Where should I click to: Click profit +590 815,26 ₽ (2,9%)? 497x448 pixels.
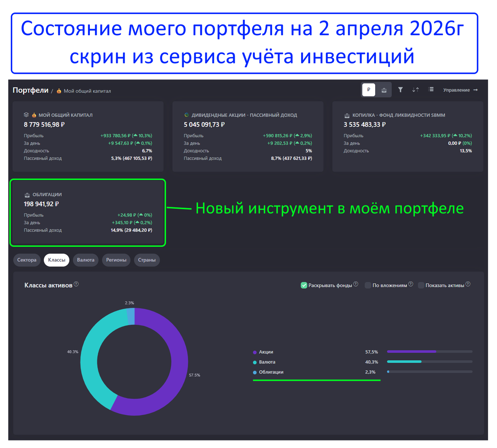[287, 136]
